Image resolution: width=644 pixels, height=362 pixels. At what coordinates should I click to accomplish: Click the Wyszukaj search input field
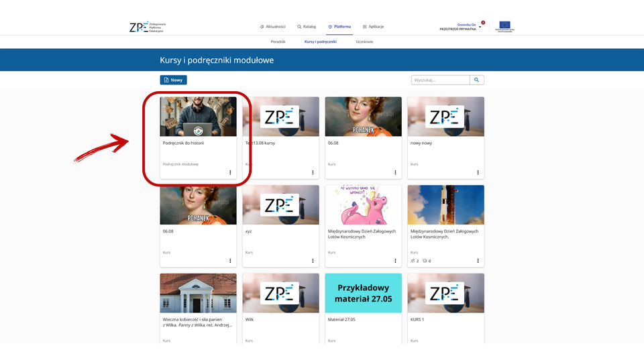[440, 80]
